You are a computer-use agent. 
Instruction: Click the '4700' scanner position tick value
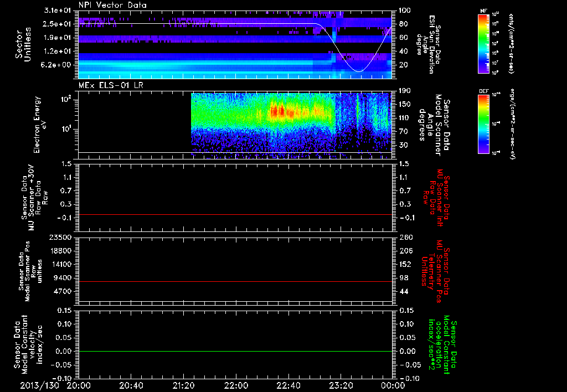tap(62, 291)
